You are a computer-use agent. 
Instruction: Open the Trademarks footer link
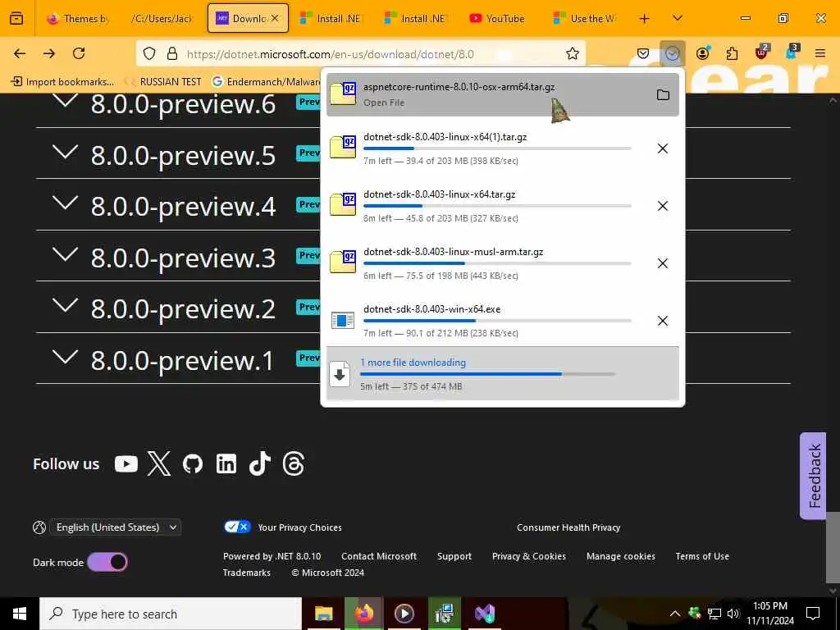[x=246, y=572]
